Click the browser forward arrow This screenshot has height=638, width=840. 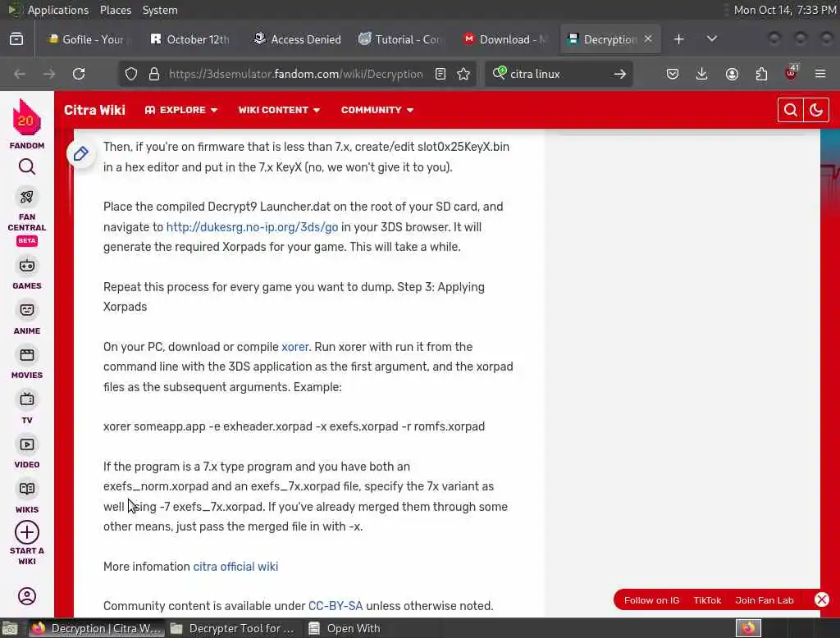pos(49,74)
